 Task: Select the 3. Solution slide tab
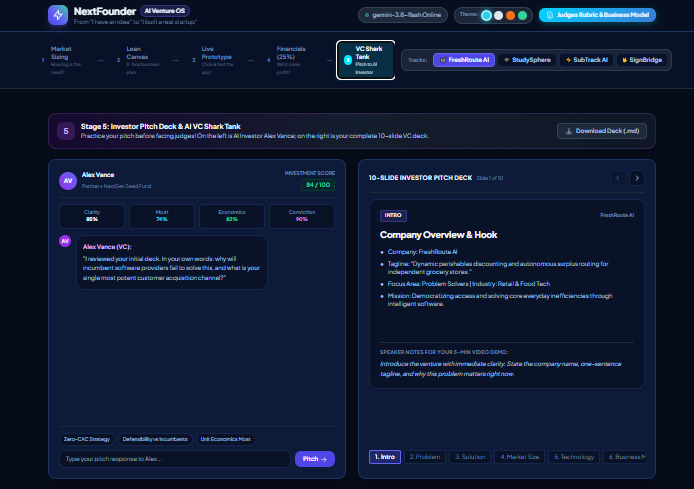pyautogui.click(x=470, y=457)
